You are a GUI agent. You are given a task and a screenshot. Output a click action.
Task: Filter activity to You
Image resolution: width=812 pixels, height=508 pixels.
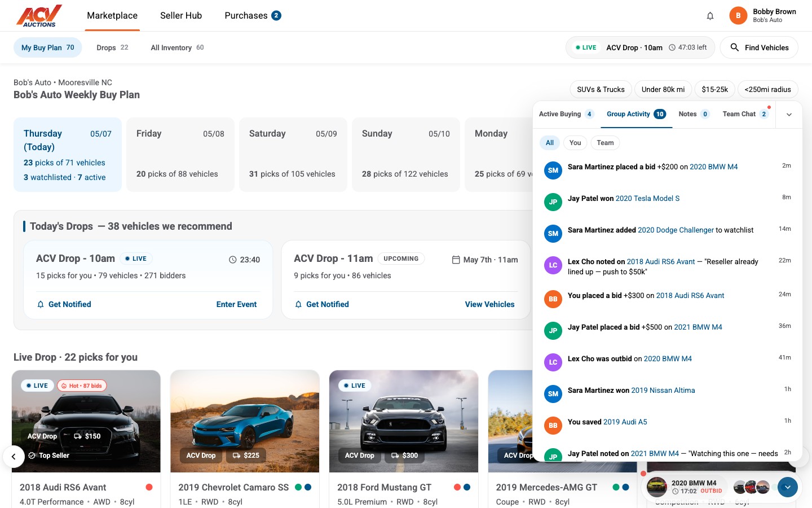point(575,143)
